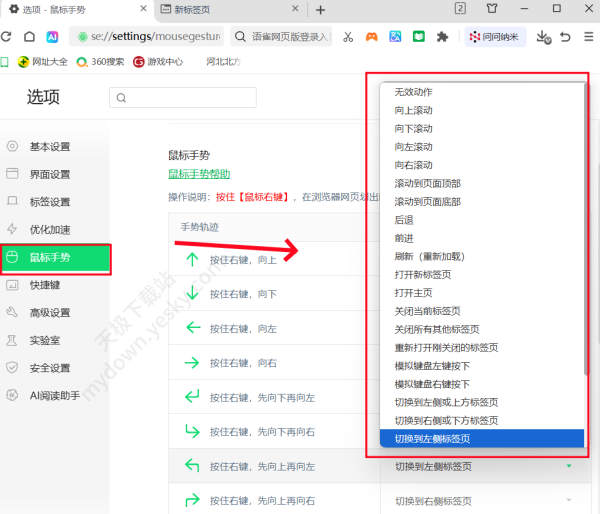Choose 无效动作 from the dropdown list

(414, 92)
